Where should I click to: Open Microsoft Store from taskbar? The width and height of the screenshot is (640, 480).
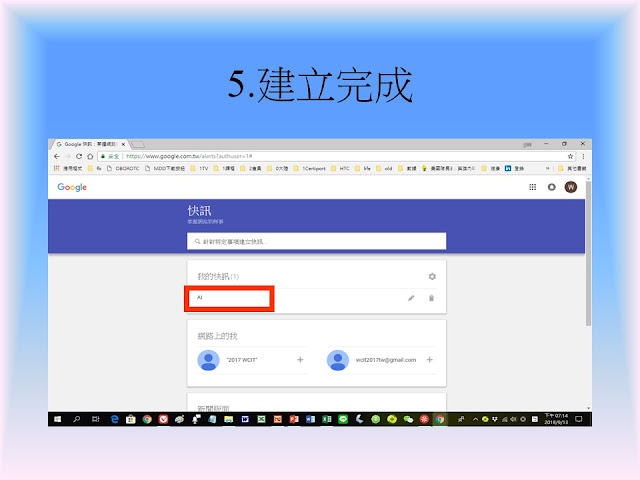click(x=131, y=419)
